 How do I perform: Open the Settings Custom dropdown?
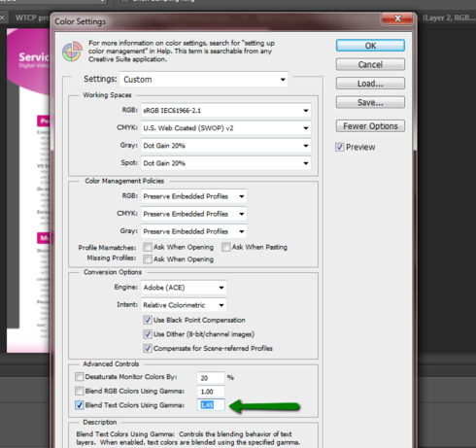pos(204,80)
